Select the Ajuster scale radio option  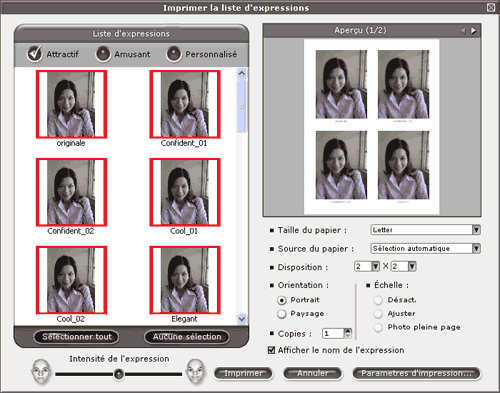pyautogui.click(x=378, y=314)
